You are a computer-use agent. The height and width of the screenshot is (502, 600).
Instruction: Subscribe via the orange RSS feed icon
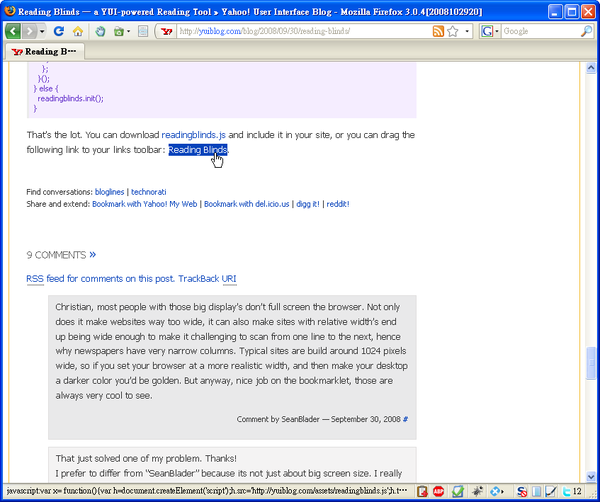tap(438, 31)
